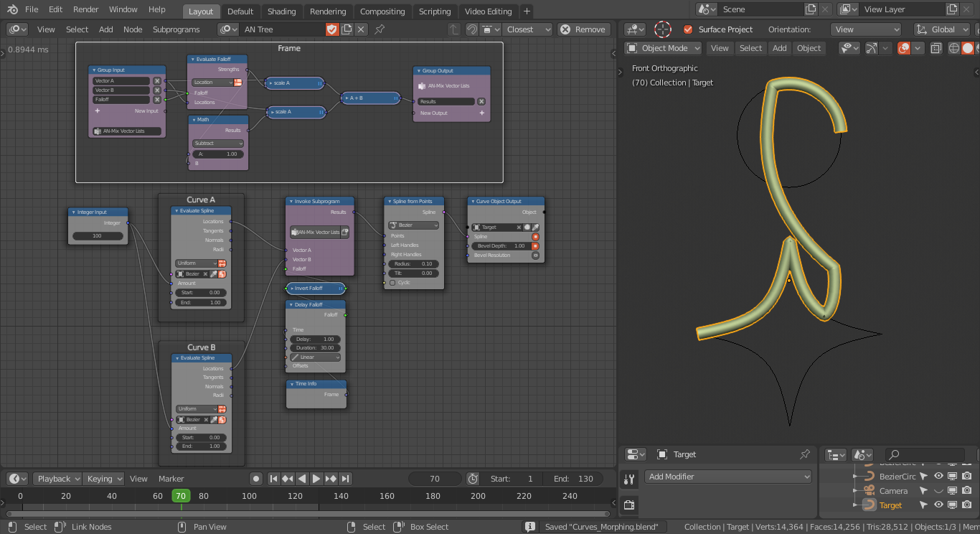Click the current frame field showing 70

(435, 479)
